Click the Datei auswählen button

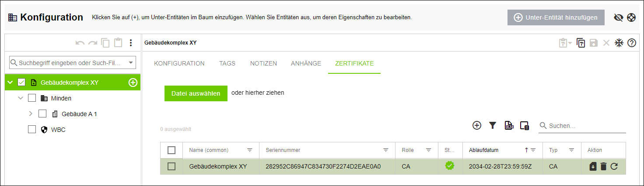click(x=196, y=93)
